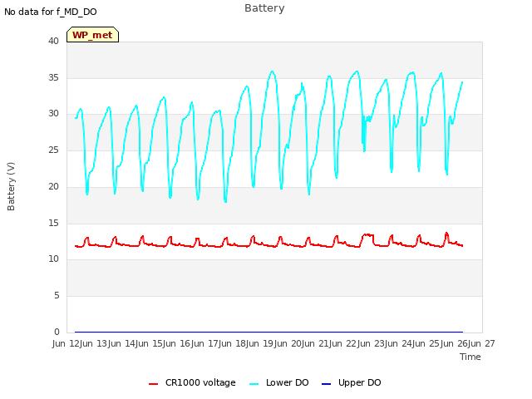Image resolution: width=532 pixels, height=399 pixels.
Task: Click the Battery (V) y-axis label
Action: pos(11,186)
